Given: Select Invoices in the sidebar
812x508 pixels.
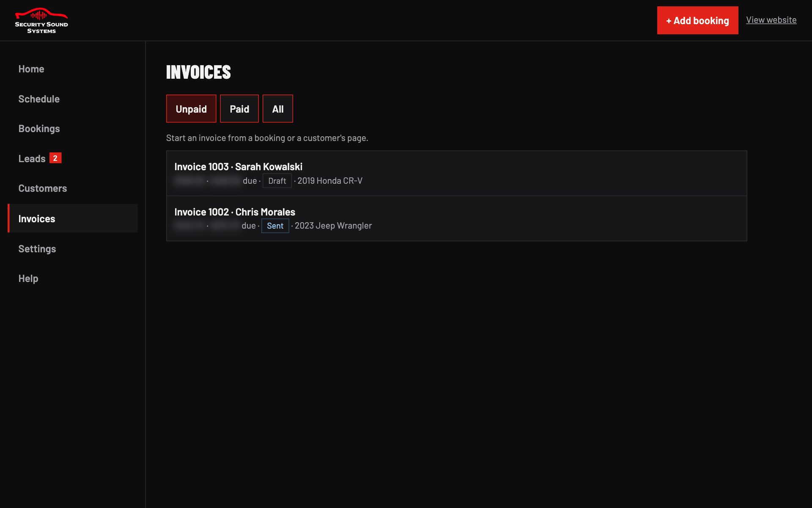Looking at the screenshot, I should coord(72,218).
